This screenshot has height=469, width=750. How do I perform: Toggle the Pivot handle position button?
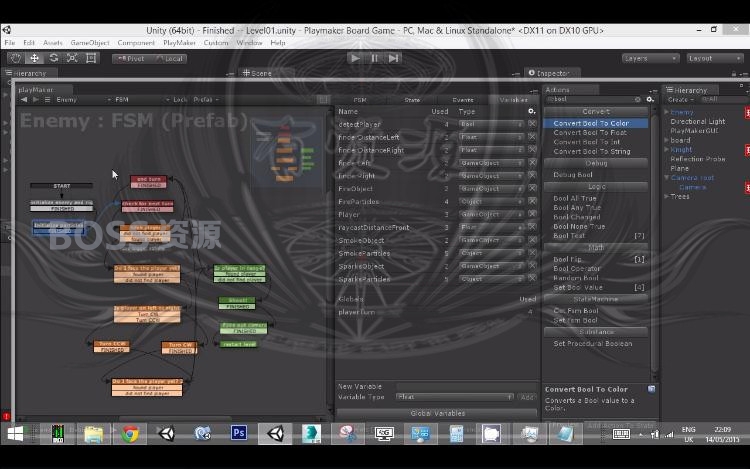tap(131, 59)
